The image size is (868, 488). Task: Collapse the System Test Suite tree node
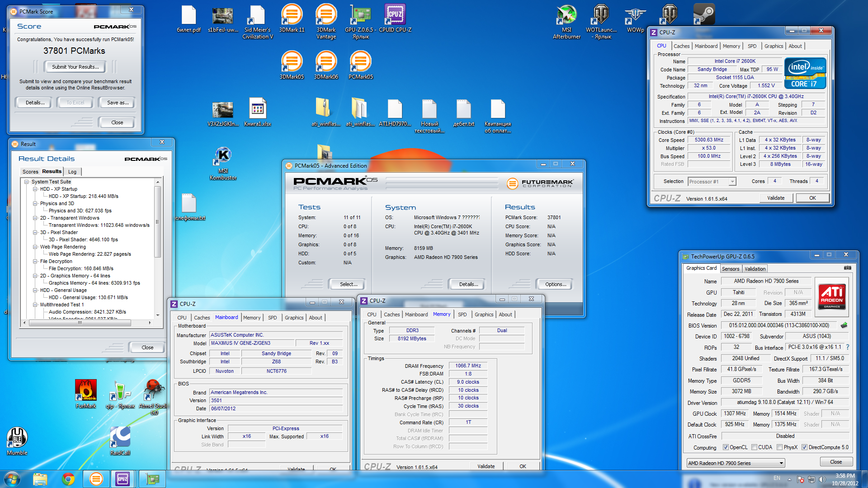coord(27,182)
